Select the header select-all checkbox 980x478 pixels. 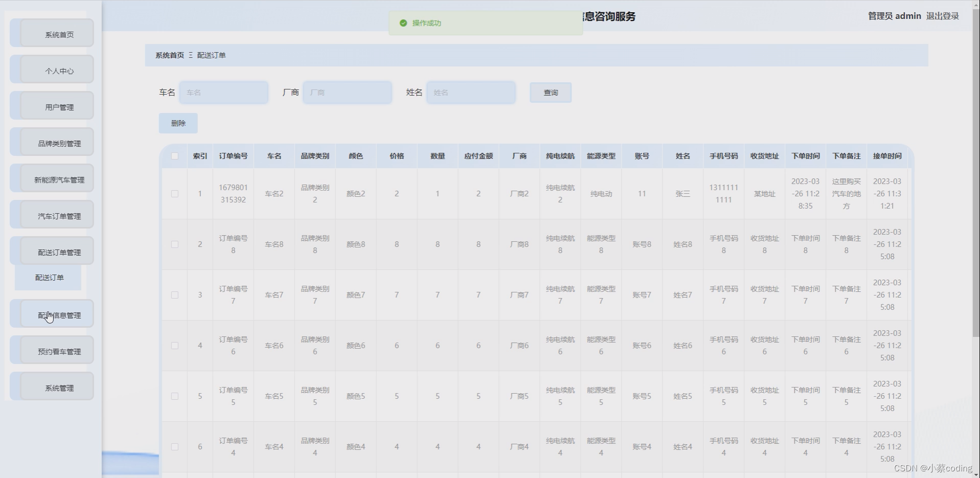pyautogui.click(x=175, y=156)
